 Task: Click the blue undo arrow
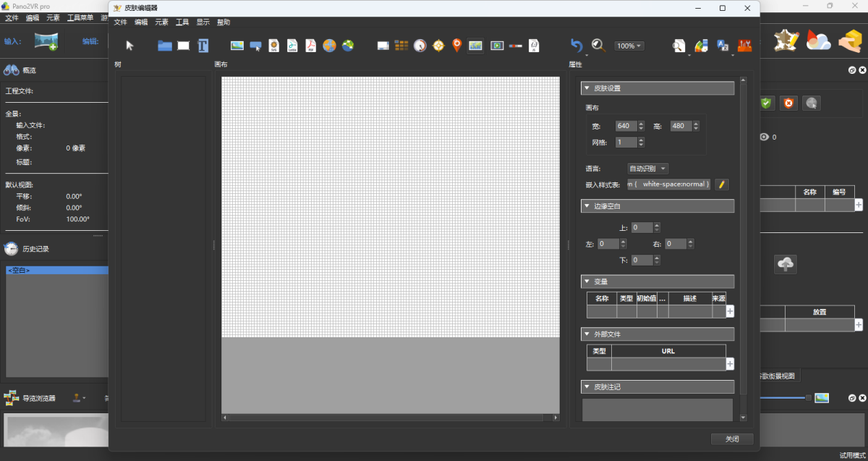click(x=576, y=46)
